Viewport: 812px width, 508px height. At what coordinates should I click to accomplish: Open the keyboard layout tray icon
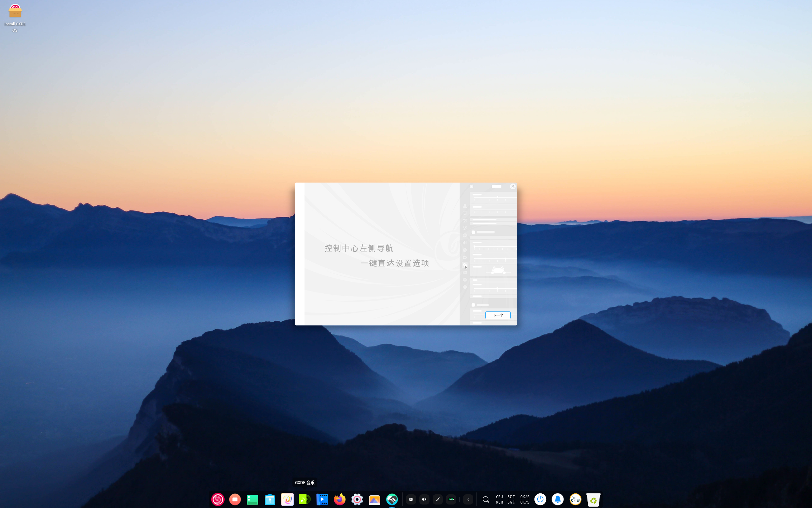point(411,499)
